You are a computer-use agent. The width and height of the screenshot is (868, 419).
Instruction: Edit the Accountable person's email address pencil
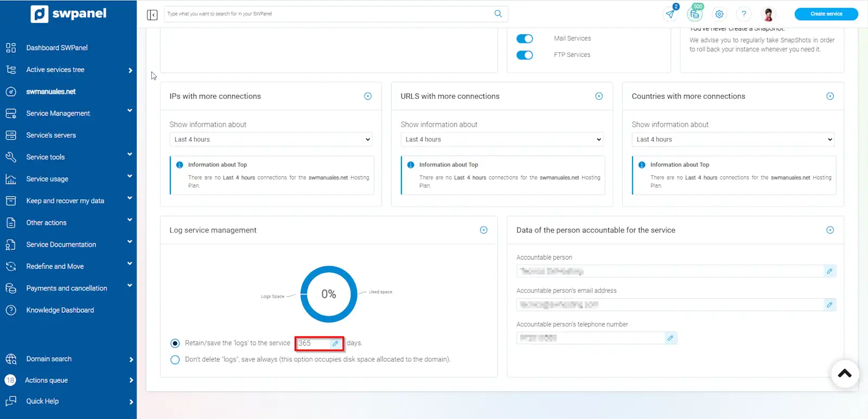pyautogui.click(x=829, y=305)
